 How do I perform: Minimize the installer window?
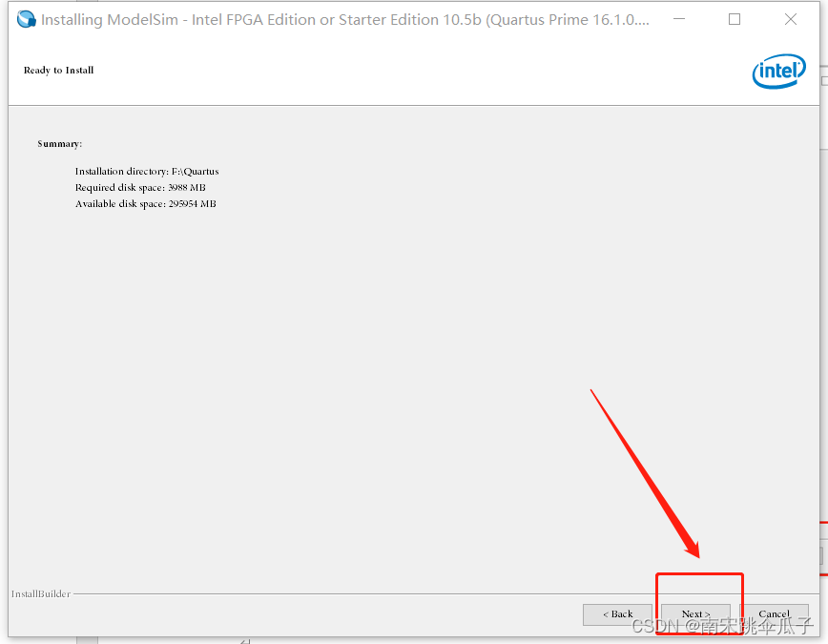tap(679, 19)
